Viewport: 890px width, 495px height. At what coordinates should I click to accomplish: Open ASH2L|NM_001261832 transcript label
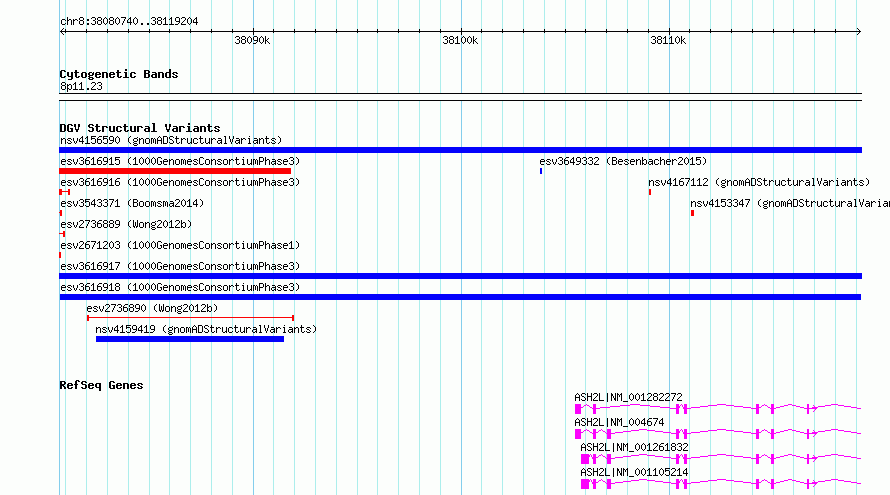coord(634,447)
